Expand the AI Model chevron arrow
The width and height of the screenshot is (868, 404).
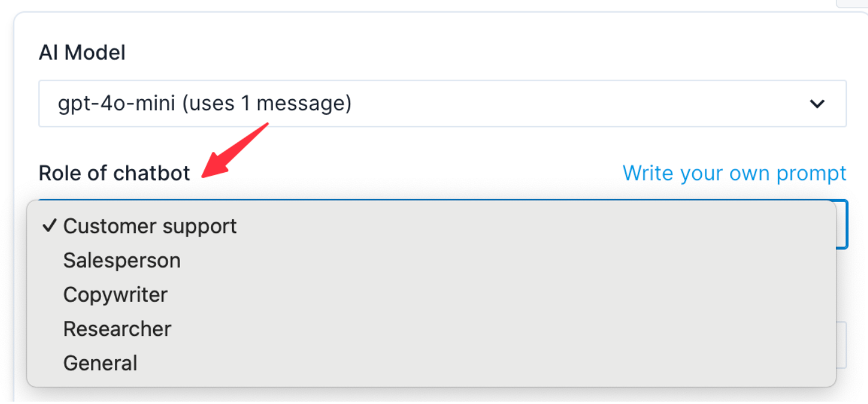click(x=817, y=104)
